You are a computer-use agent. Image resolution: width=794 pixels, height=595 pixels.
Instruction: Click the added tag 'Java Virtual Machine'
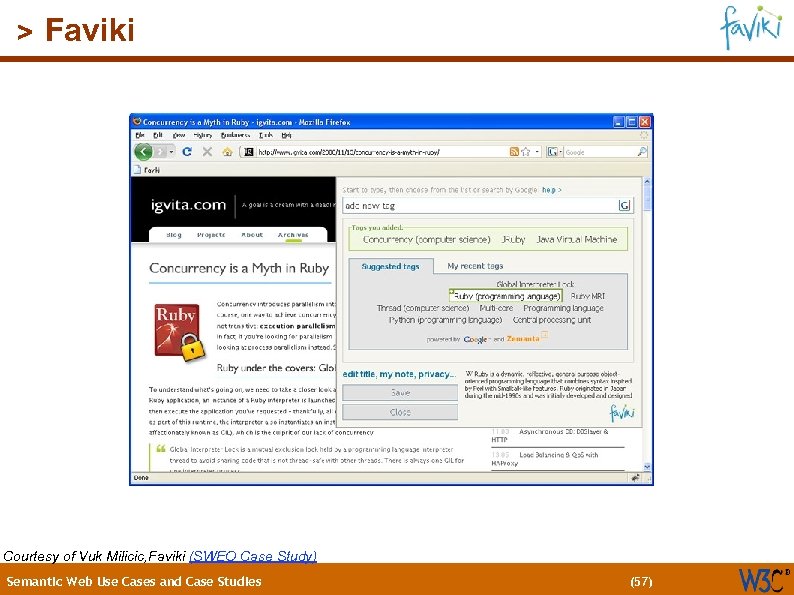pyautogui.click(x=577, y=240)
